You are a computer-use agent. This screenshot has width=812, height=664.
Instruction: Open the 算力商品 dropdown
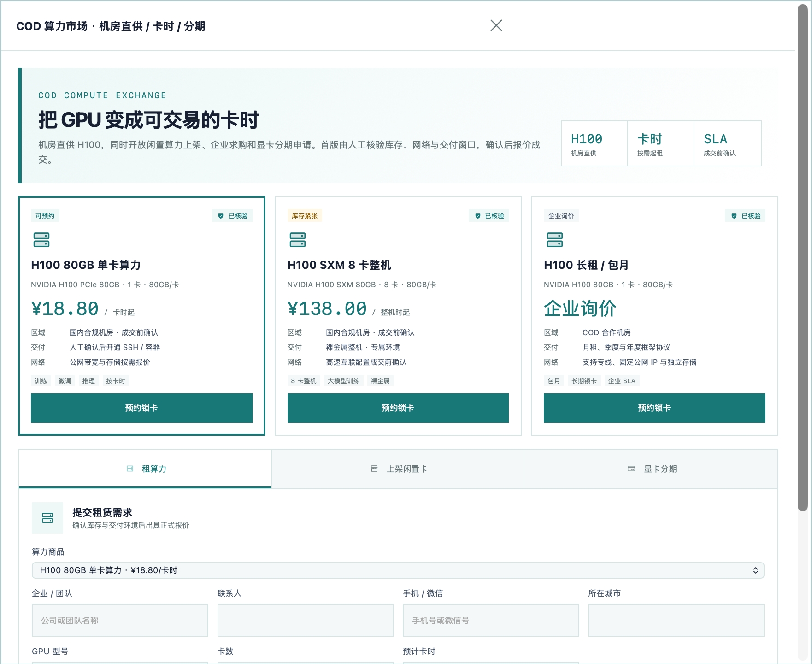pos(398,570)
